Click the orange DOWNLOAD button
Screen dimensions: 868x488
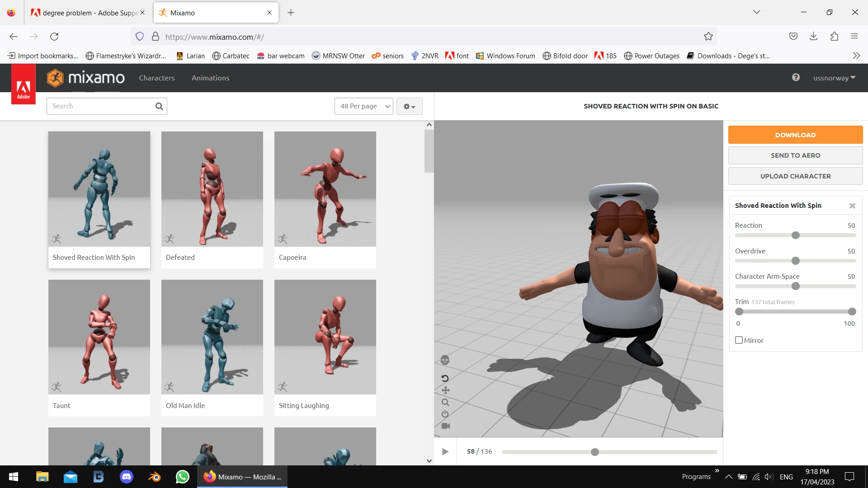tap(795, 135)
